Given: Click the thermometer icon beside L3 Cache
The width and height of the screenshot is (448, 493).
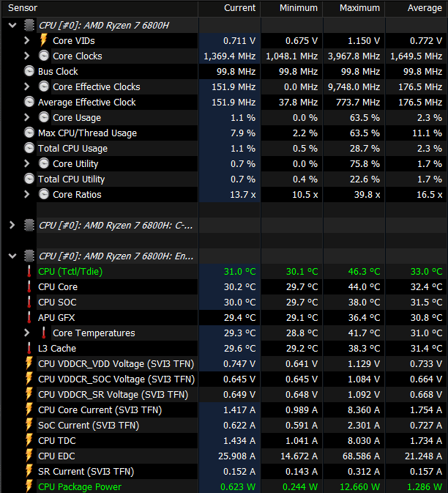Looking at the screenshot, I should pyautogui.click(x=29, y=349).
